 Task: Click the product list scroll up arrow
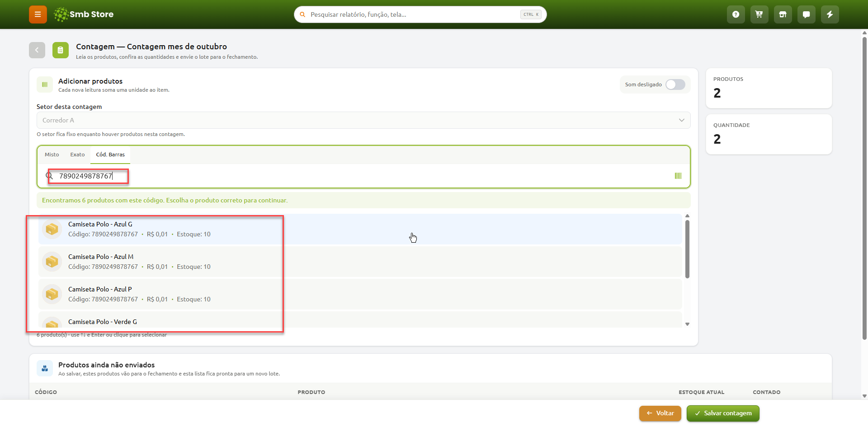pyautogui.click(x=687, y=216)
